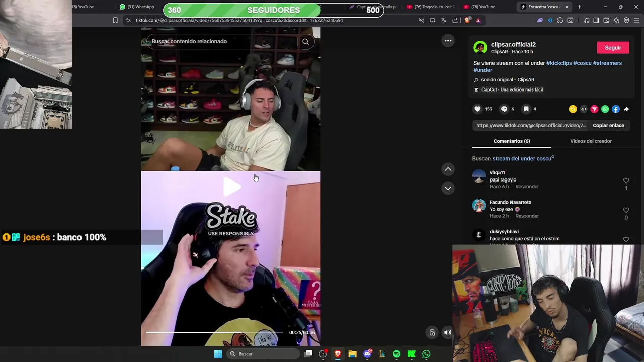Like dukiysybhavi's comment
The width and height of the screenshot is (644, 362).
click(x=626, y=240)
